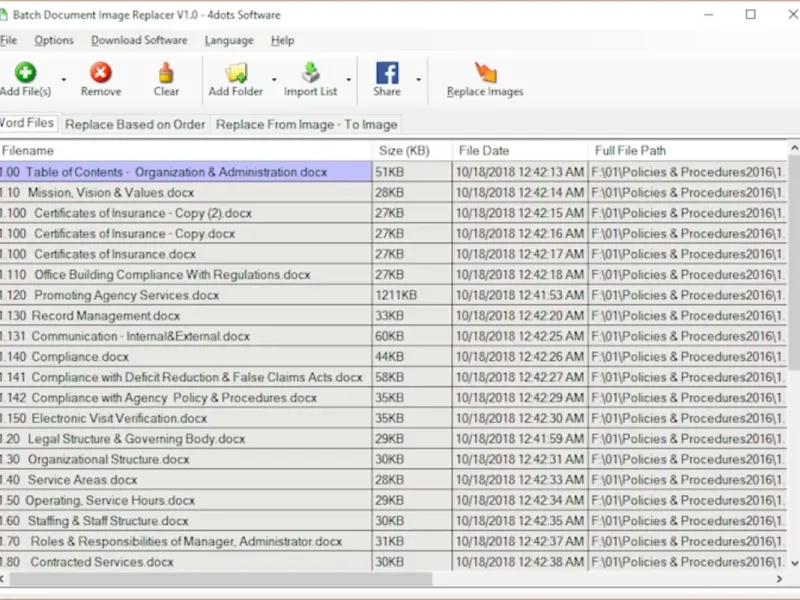Select Roles & Responsibilities of Manager, Administrator.docx
Image resolution: width=800 pixels, height=600 pixels.
(186, 541)
